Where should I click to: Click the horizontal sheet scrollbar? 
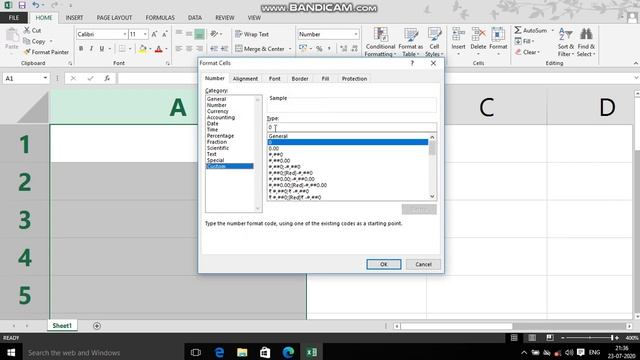click(456, 326)
